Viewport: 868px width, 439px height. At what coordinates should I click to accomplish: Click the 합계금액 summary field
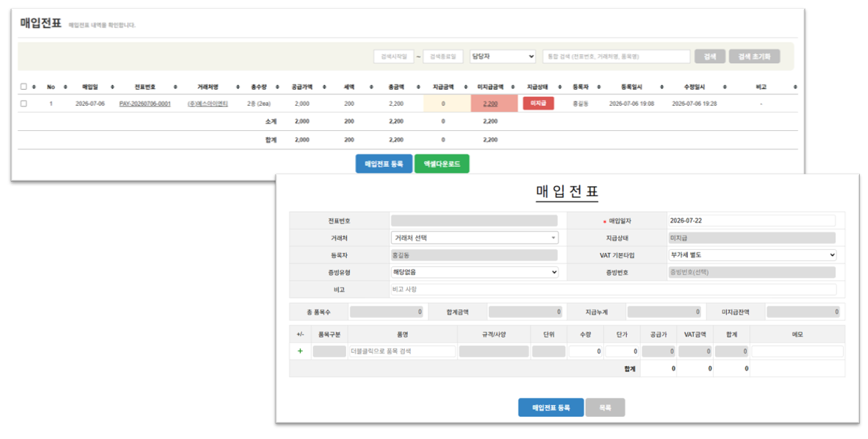tap(526, 313)
